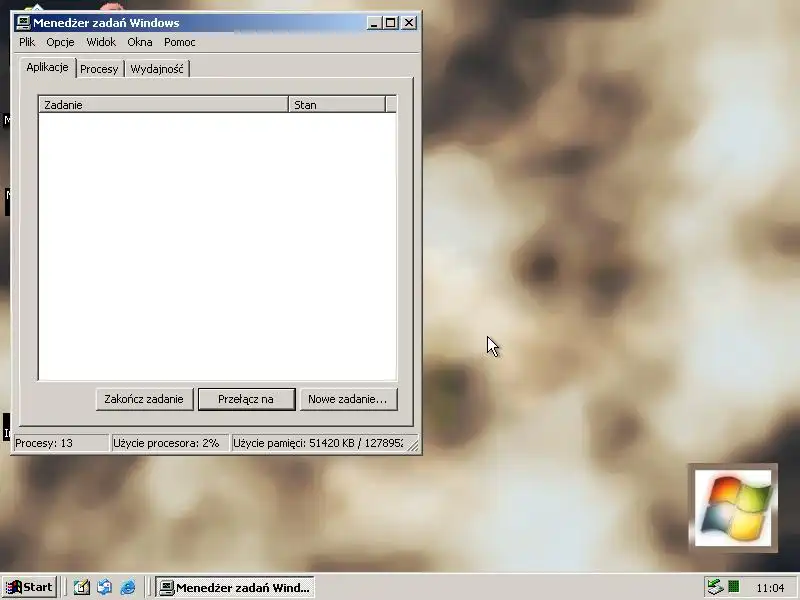Viewport: 800px width, 600px height.
Task: Click the Użycie pamięci status entry
Action: (318, 443)
